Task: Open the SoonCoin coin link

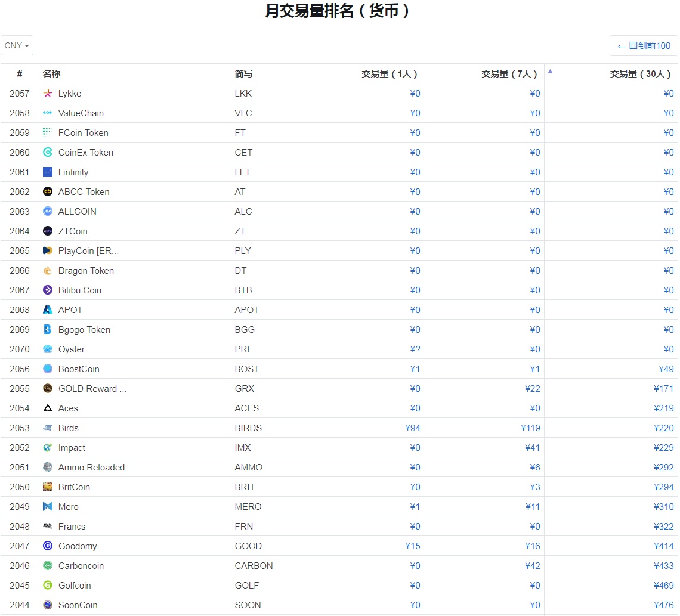Action: 78,605
